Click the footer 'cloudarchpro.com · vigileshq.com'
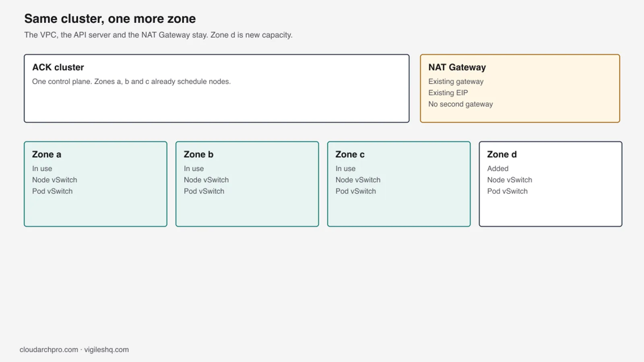Screen dimensions: 644x362 tap(74, 350)
